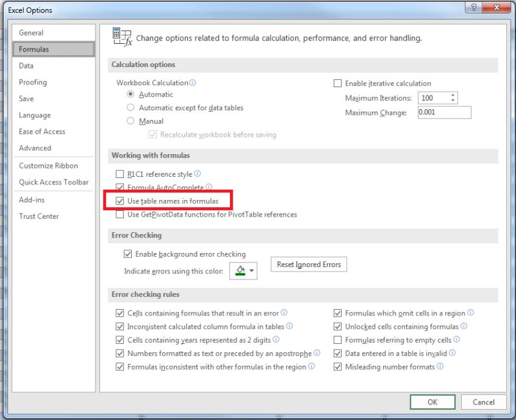Open the Add-ins category
This screenshot has height=420, width=516.
coord(54,200)
